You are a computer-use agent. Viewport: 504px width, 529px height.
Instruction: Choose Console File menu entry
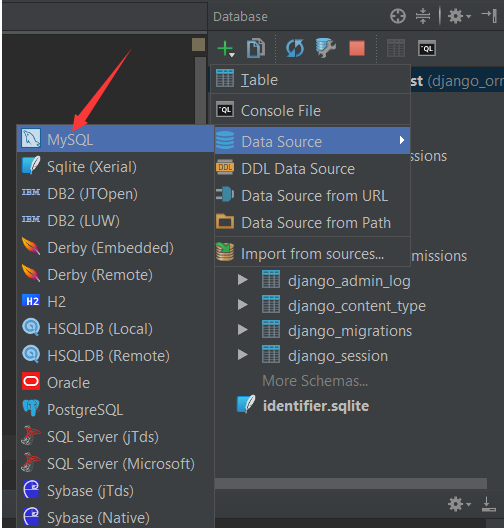pyautogui.click(x=310, y=111)
